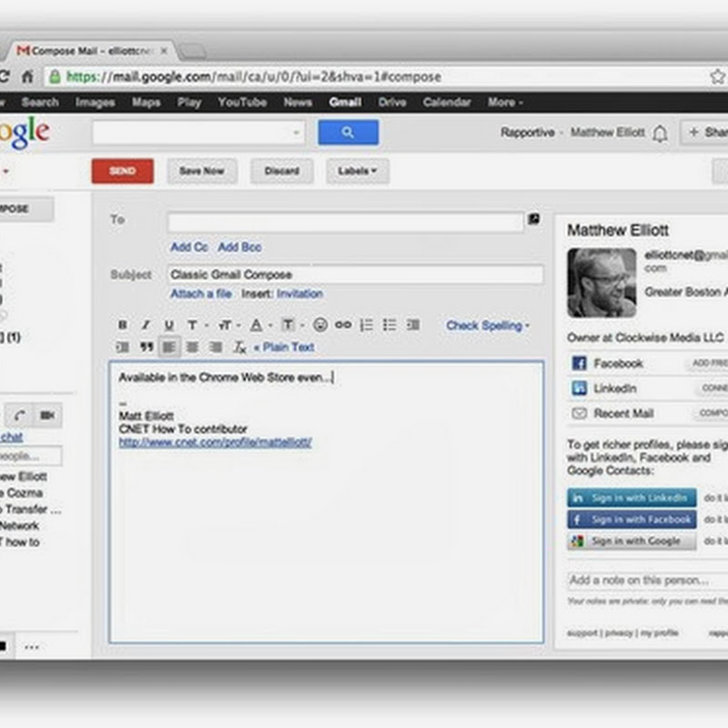
Task: Increase the paragraph indent
Action: pyautogui.click(x=123, y=347)
